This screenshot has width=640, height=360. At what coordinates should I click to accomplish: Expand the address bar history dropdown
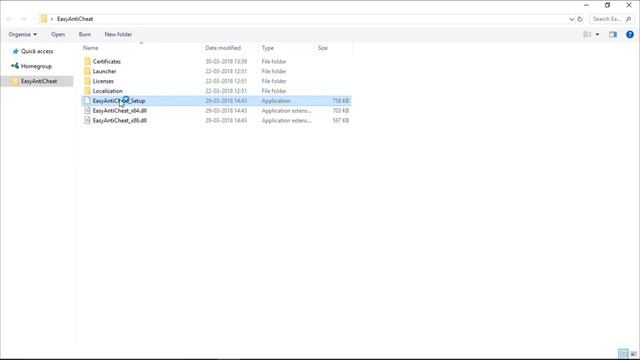571,19
